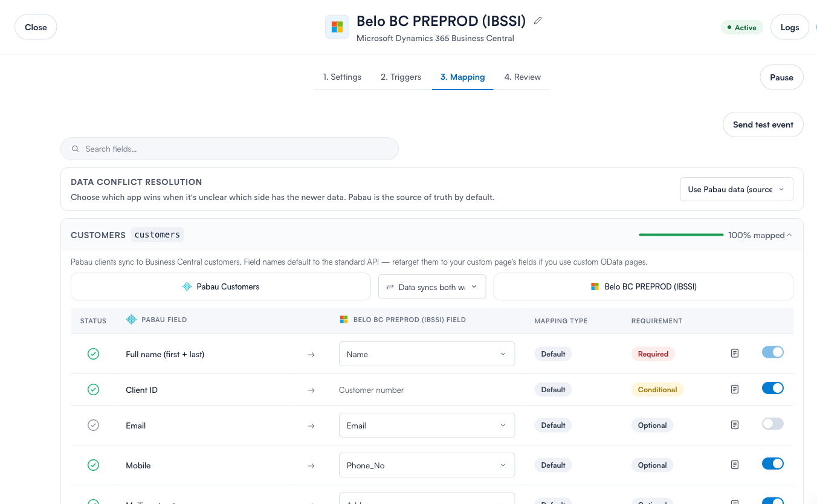Turn off the Mobile mapping switch
The width and height of the screenshot is (817, 504).
[773, 464]
